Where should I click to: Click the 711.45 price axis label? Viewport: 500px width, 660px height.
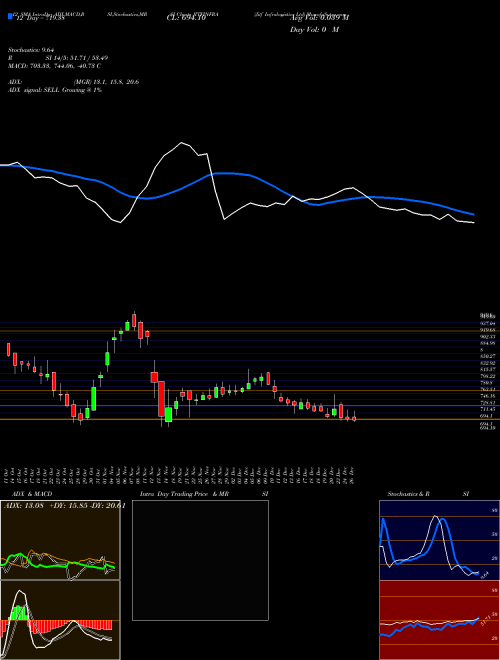point(487,409)
